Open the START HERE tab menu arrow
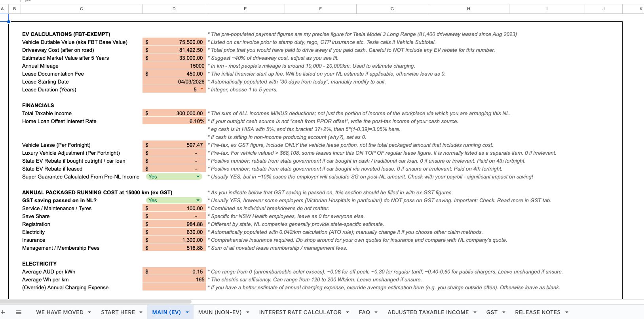644x319 pixels. (x=141, y=312)
